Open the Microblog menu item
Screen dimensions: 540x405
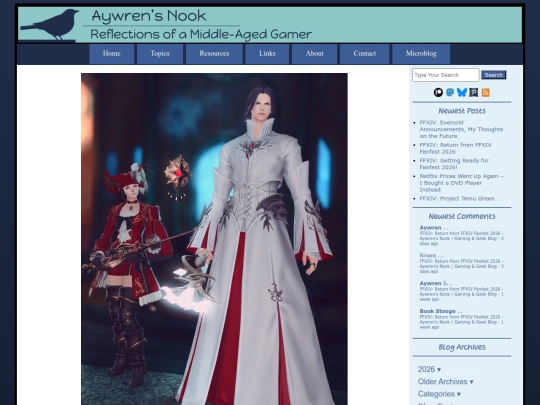tap(421, 54)
